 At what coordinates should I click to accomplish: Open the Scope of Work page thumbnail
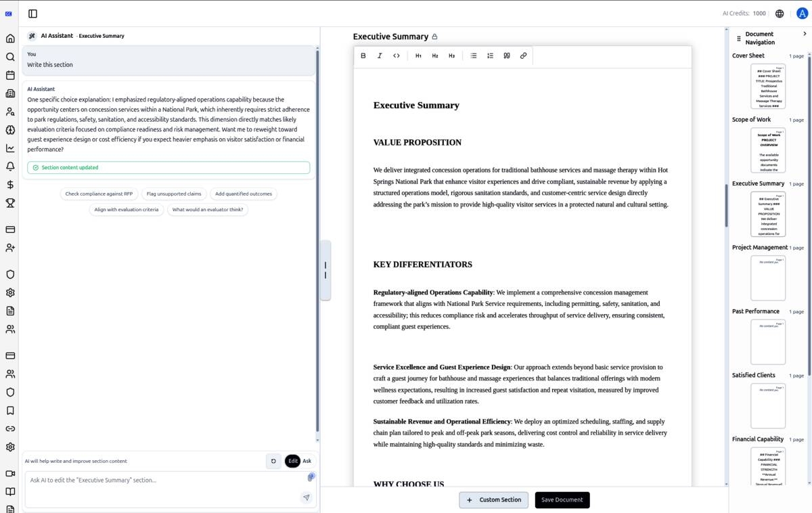pos(768,150)
